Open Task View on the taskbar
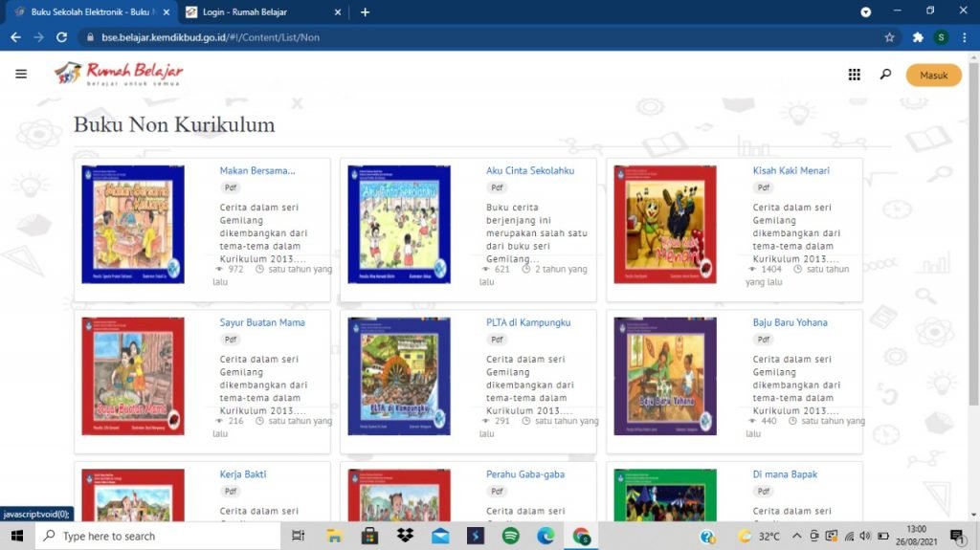The image size is (980, 550). 299,537
